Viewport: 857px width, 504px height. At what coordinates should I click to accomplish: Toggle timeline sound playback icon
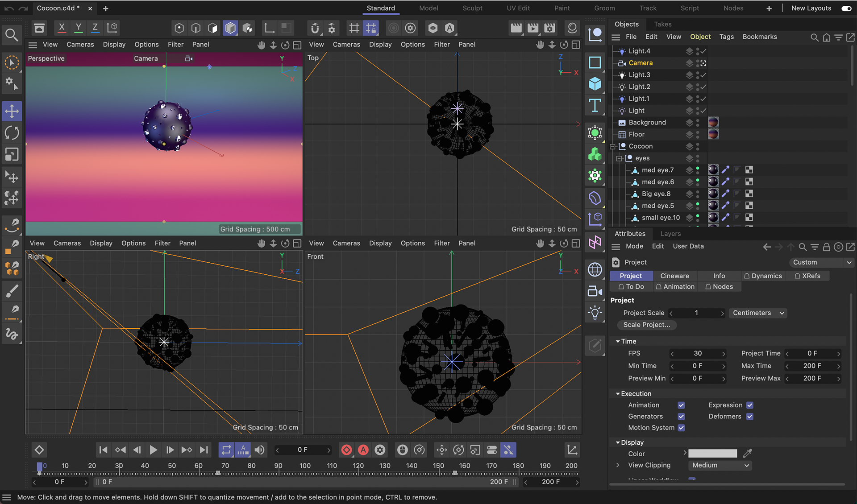pyautogui.click(x=259, y=450)
